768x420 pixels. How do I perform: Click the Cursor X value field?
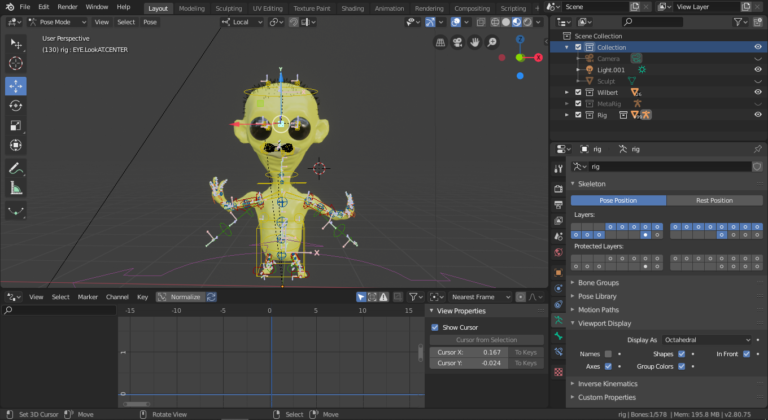tap(468, 352)
